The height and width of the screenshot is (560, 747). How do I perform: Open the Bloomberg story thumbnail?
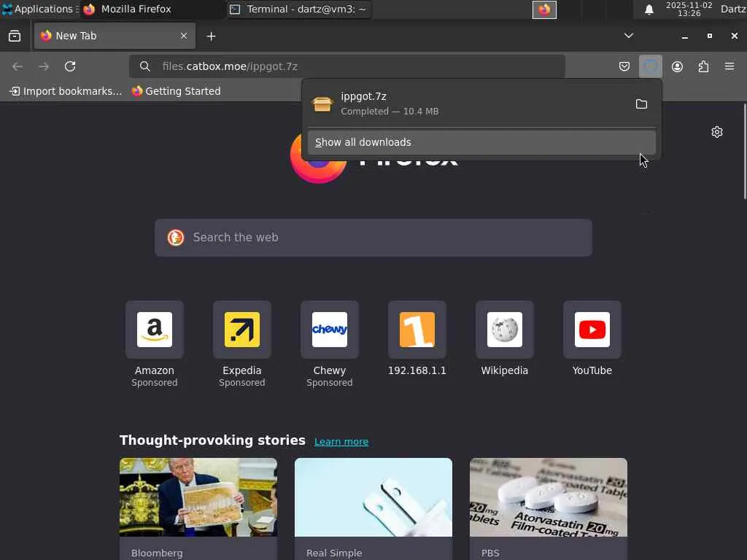[198, 497]
